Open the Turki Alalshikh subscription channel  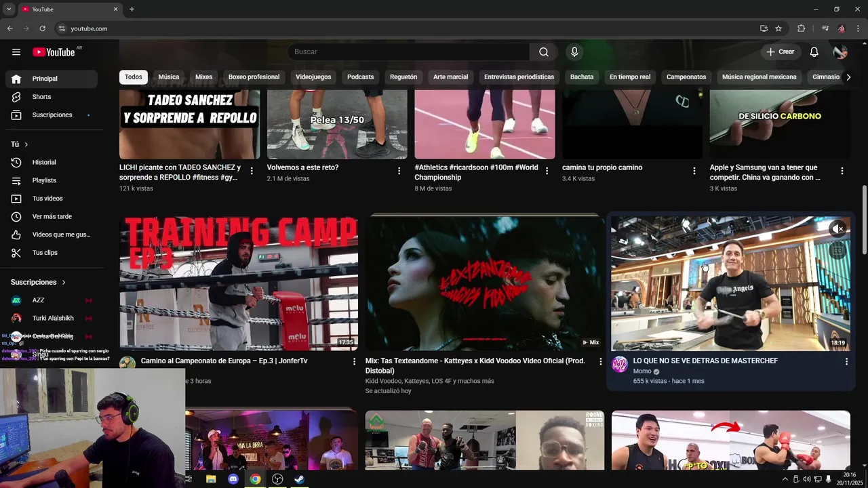(52, 319)
